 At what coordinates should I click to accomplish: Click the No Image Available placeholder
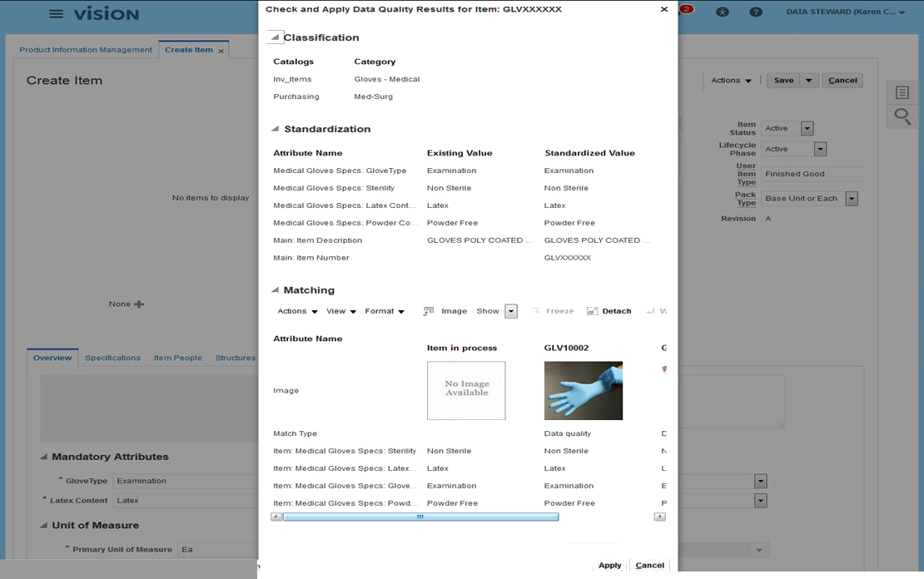[466, 390]
